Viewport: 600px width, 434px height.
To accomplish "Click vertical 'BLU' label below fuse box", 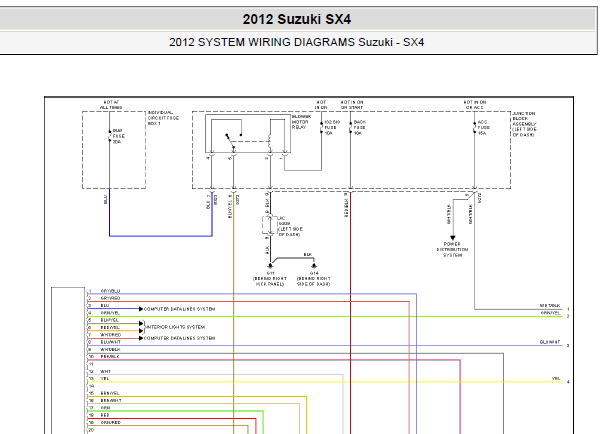I will click(106, 199).
